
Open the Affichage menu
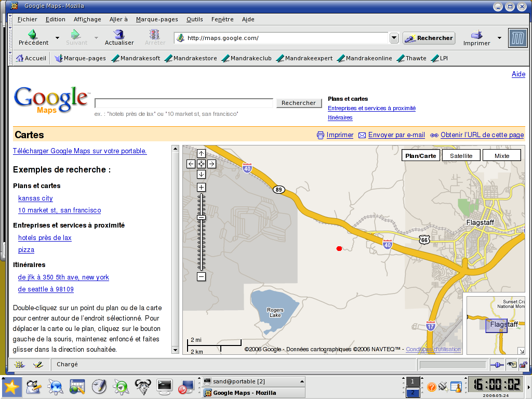click(87, 19)
